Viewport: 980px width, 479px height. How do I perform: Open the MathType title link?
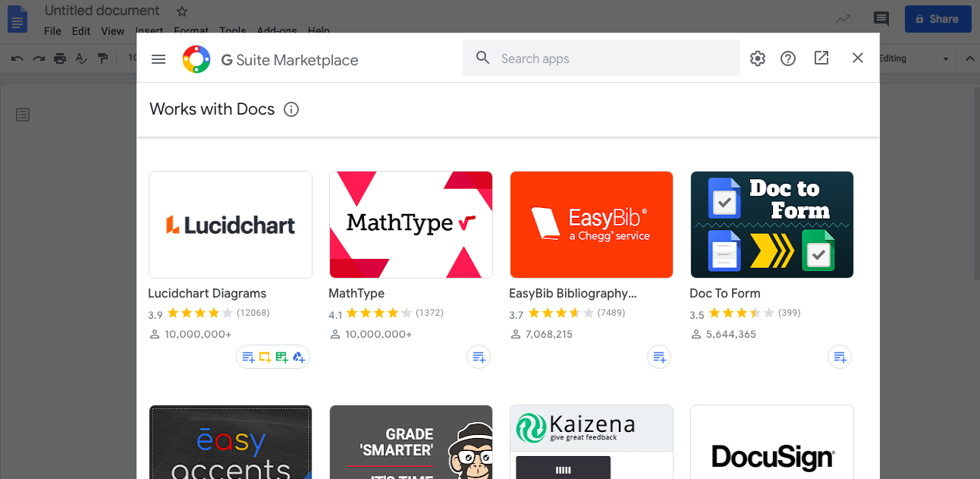[x=357, y=293]
